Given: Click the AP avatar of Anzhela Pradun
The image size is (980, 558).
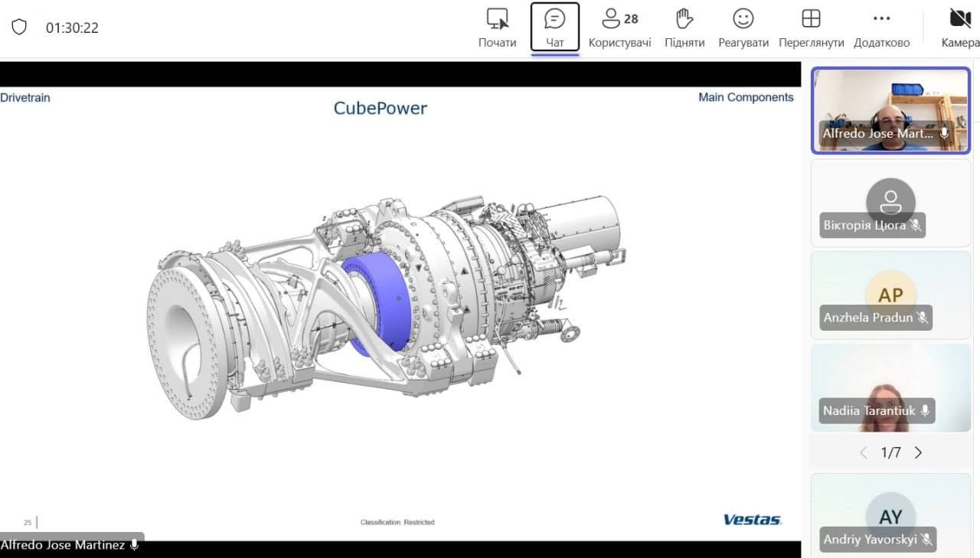Looking at the screenshot, I should (890, 294).
